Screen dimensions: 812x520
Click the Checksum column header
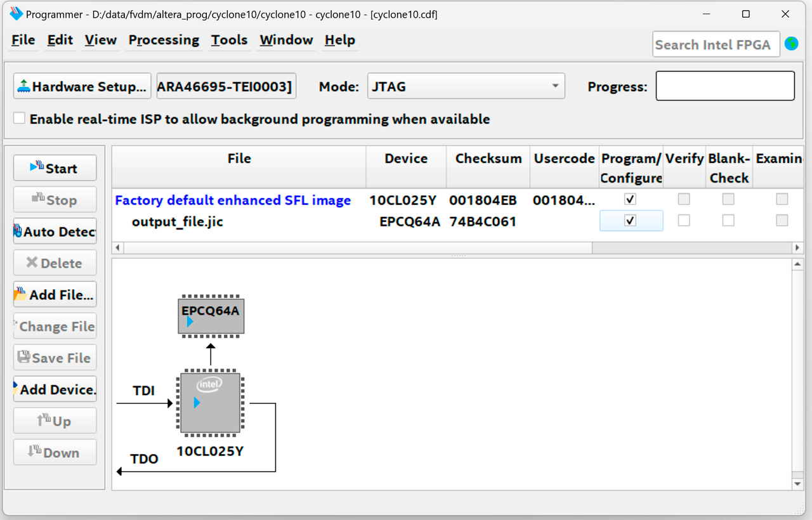488,167
